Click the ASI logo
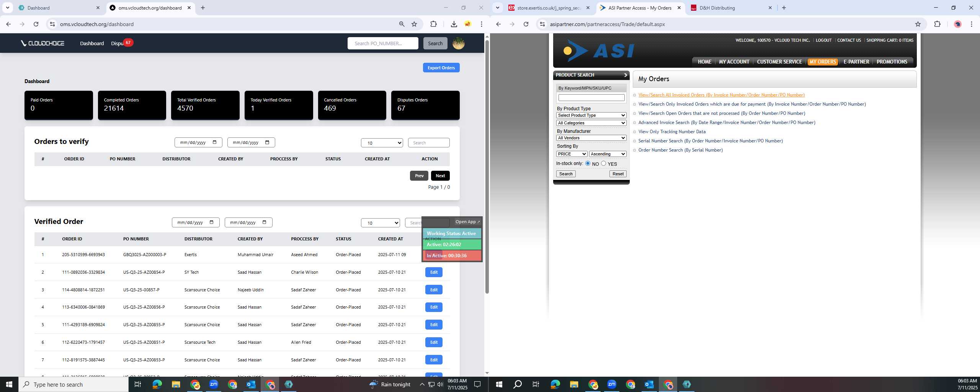The height and width of the screenshot is (392, 980). (599, 51)
